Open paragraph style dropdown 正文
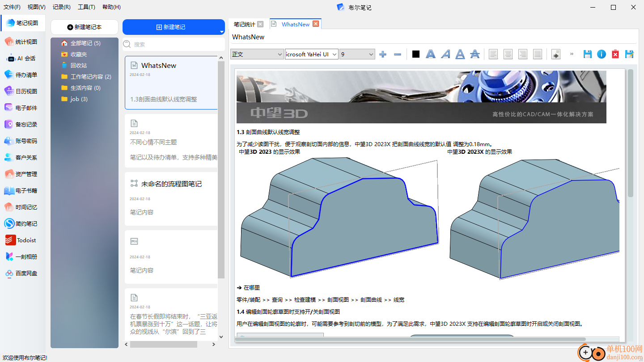Image resolution: width=644 pixels, height=362 pixels. click(x=257, y=54)
